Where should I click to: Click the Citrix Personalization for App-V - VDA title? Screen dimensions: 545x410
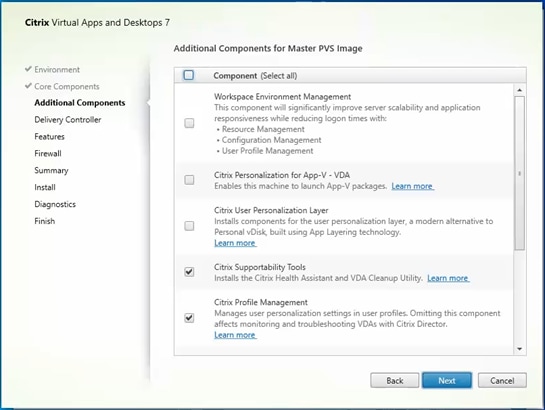tap(282, 175)
